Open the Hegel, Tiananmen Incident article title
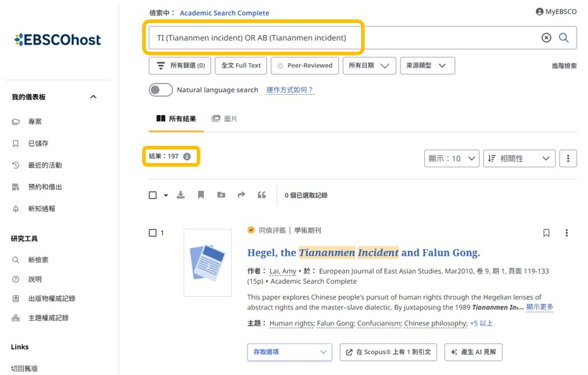Viewport: 588px width, 375px height. pyautogui.click(x=363, y=252)
